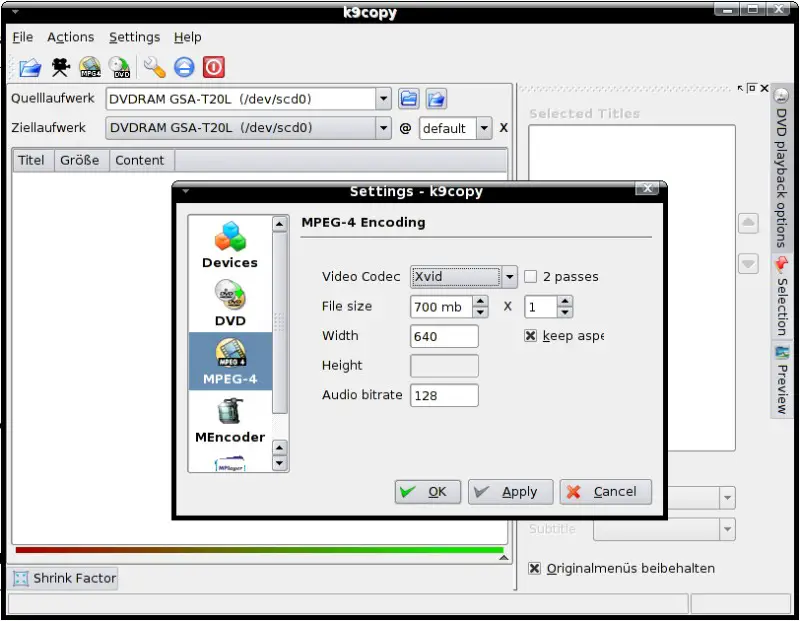Image resolution: width=800 pixels, height=621 pixels.
Task: Select DVD in the settings sidebar
Action: pos(230,303)
